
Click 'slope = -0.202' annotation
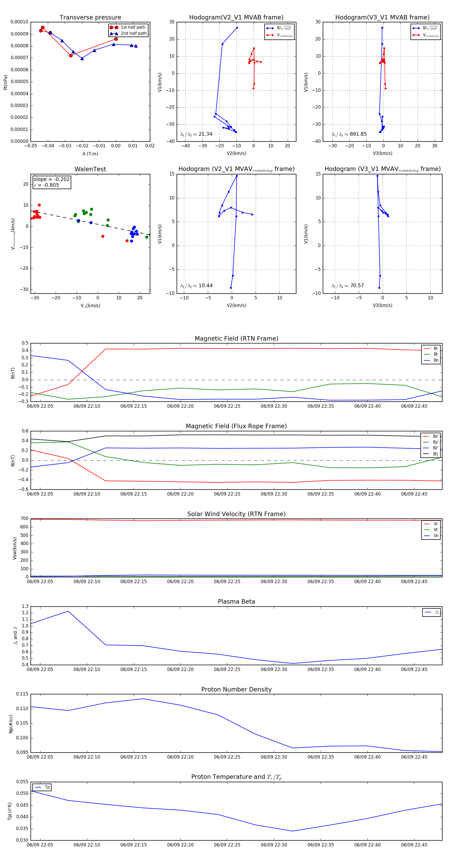click(52, 179)
